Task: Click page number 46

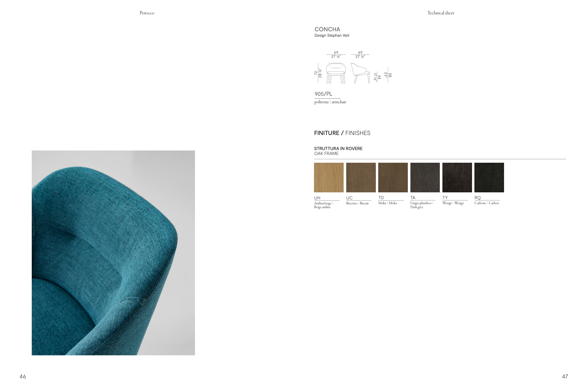Action: 23,376
